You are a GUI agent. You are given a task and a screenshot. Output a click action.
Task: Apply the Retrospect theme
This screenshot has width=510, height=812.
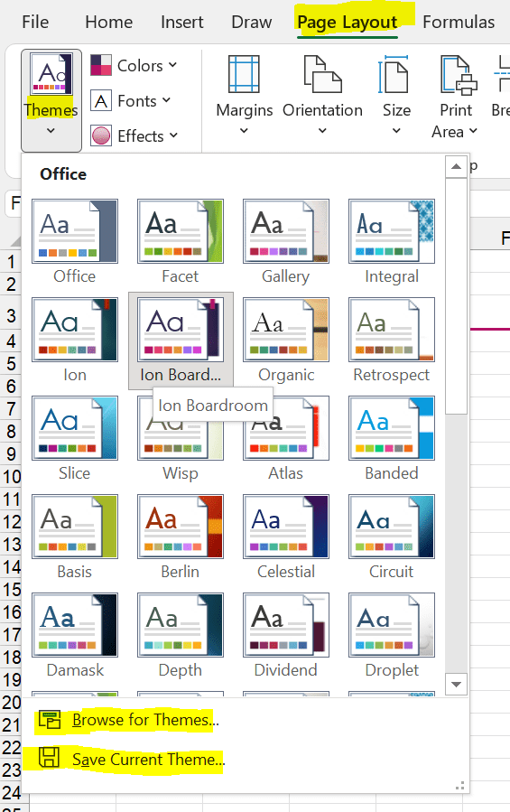(x=392, y=341)
